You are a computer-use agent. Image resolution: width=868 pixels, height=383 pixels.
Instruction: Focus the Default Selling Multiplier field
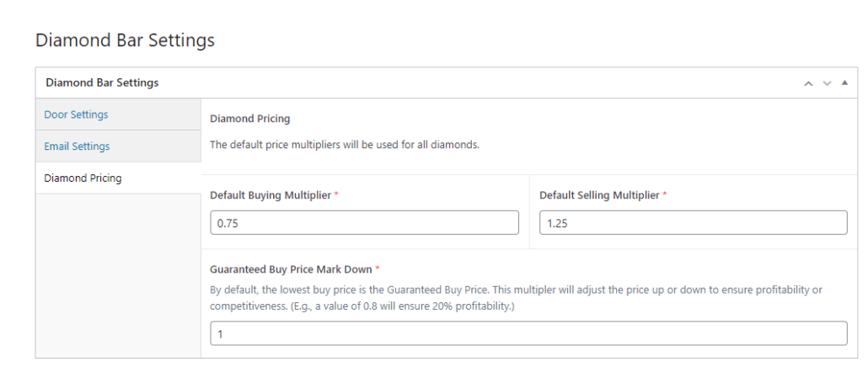[x=693, y=223]
